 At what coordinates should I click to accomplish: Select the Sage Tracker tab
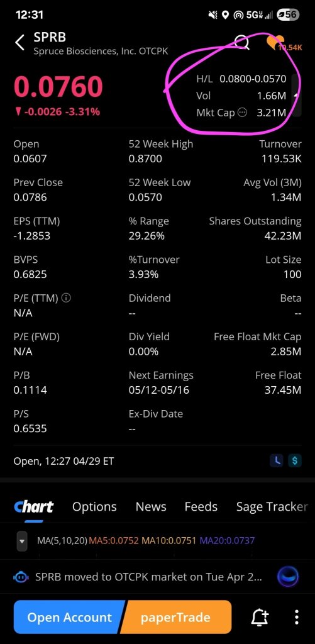pos(272,507)
